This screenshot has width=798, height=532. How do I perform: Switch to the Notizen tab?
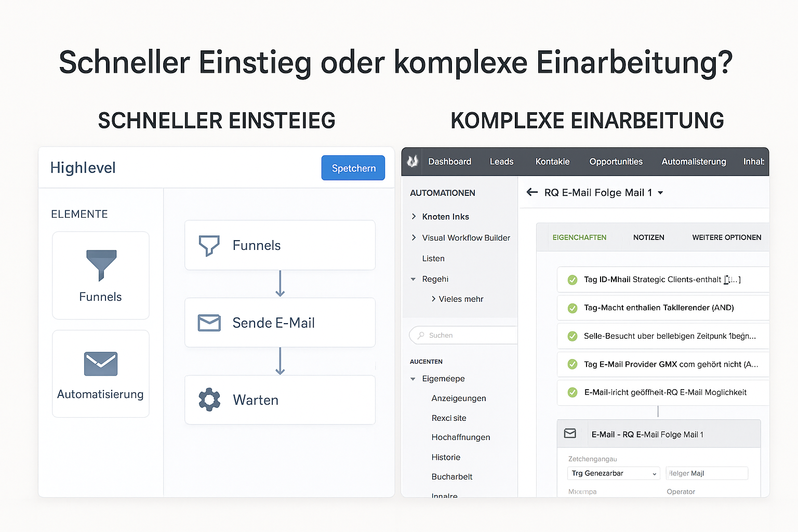(648, 237)
